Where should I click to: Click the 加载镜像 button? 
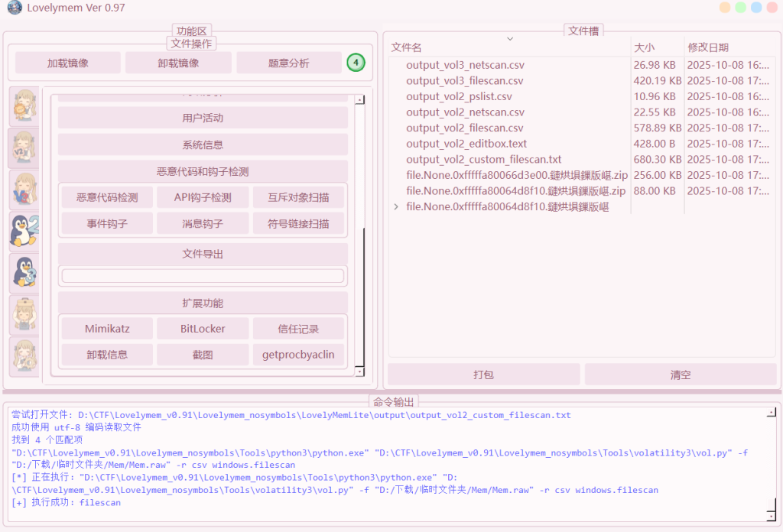[68, 63]
